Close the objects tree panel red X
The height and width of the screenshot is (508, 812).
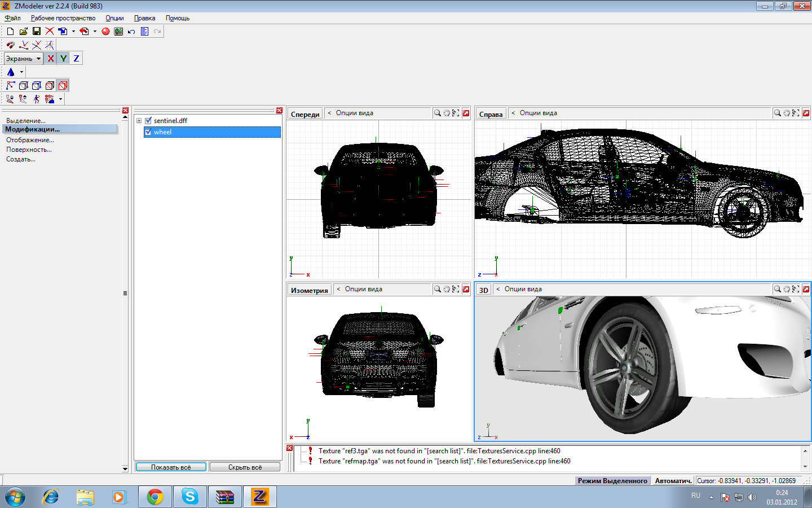click(279, 111)
